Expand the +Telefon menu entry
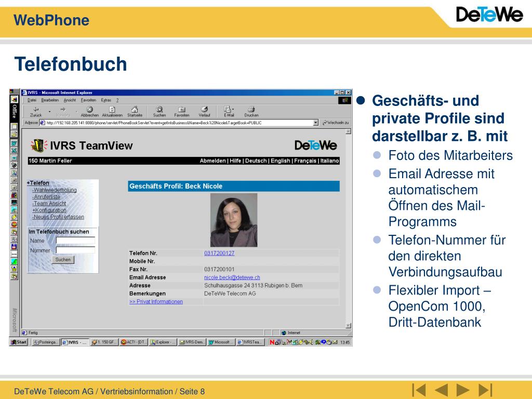 (x=38, y=183)
